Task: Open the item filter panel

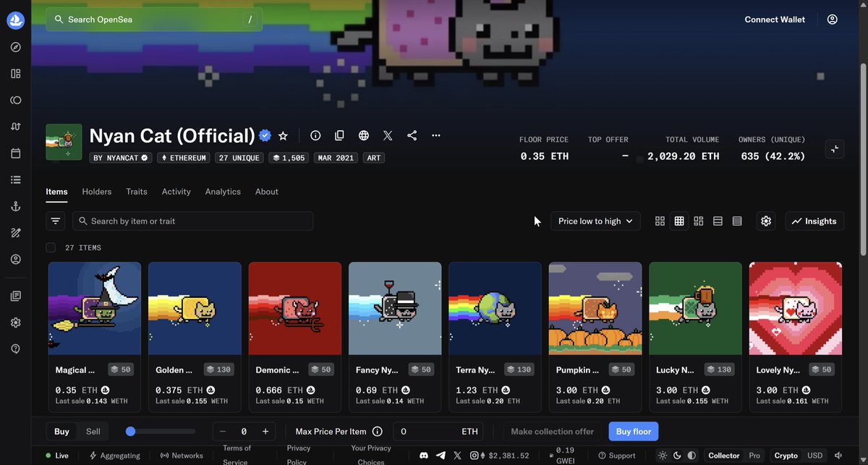Action: 56,221
